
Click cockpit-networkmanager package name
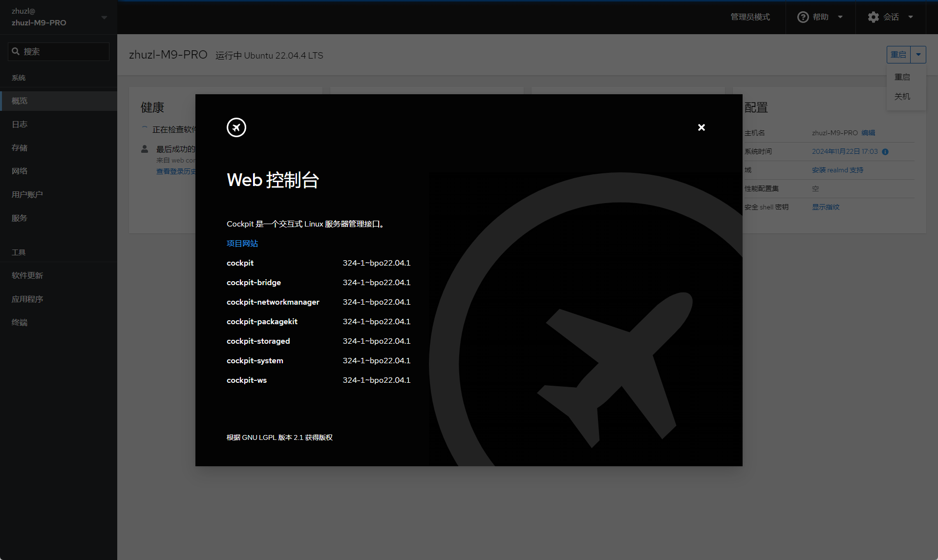point(273,302)
